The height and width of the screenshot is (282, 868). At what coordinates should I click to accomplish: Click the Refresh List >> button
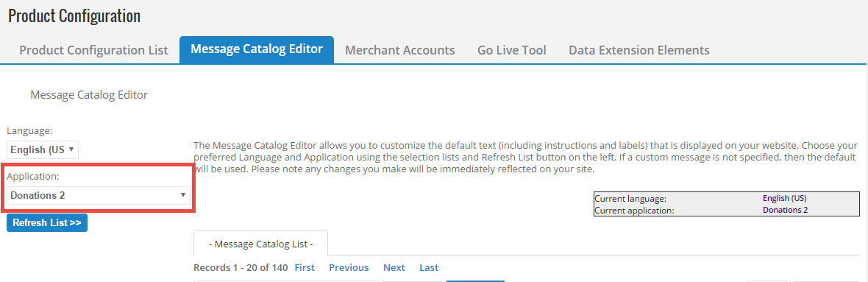tap(47, 222)
